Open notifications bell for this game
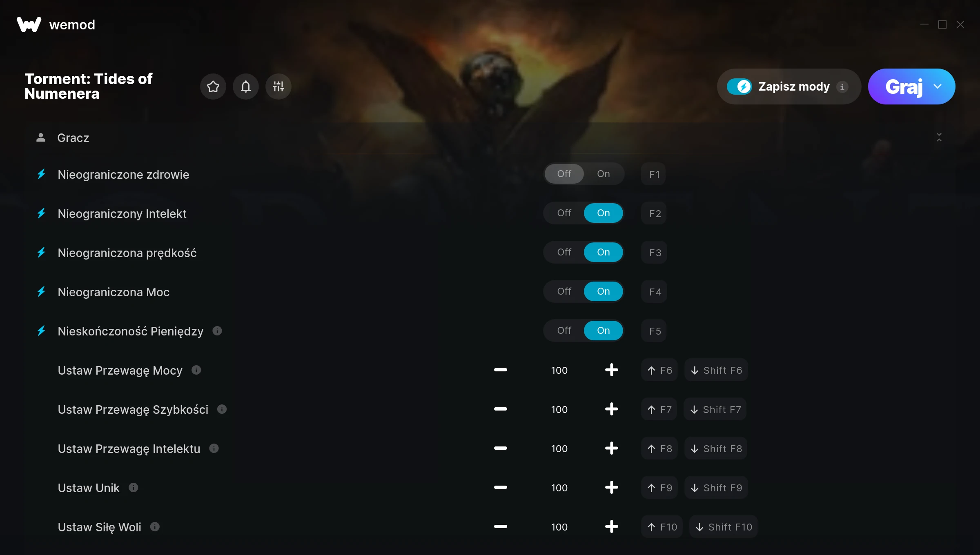 point(245,87)
